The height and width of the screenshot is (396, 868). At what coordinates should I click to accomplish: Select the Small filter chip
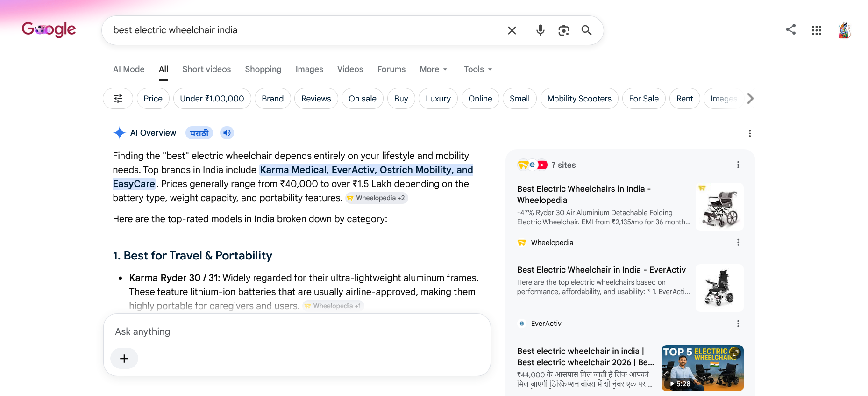(519, 99)
